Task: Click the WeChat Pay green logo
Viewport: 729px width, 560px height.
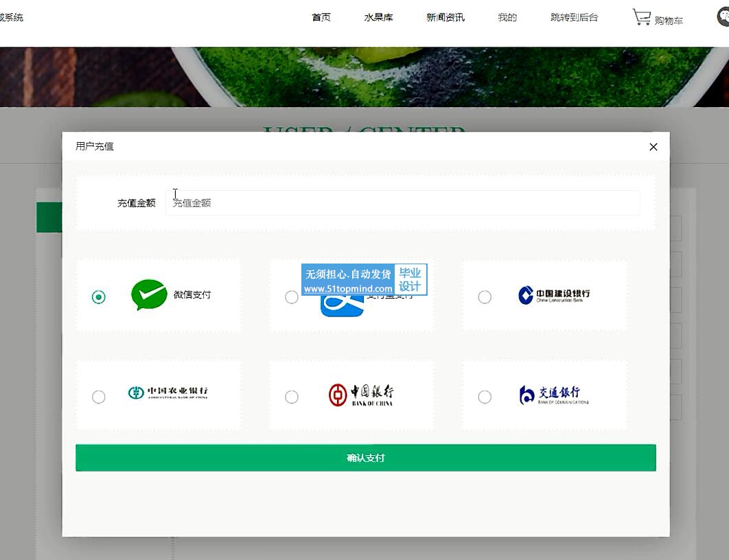Action: (x=149, y=294)
